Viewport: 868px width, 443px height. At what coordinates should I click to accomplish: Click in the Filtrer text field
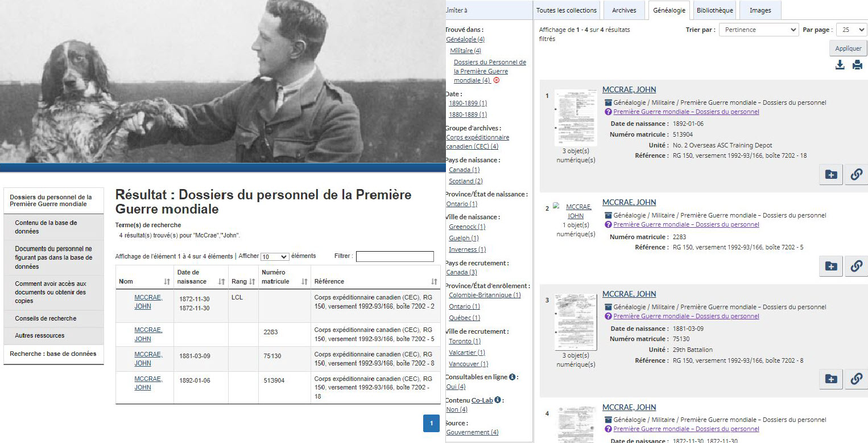point(395,257)
